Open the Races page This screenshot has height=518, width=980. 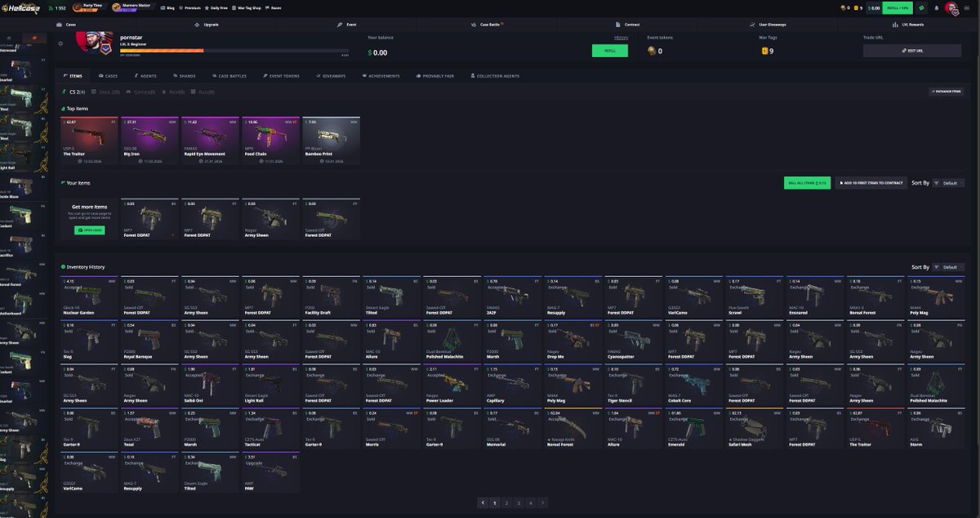[x=274, y=7]
